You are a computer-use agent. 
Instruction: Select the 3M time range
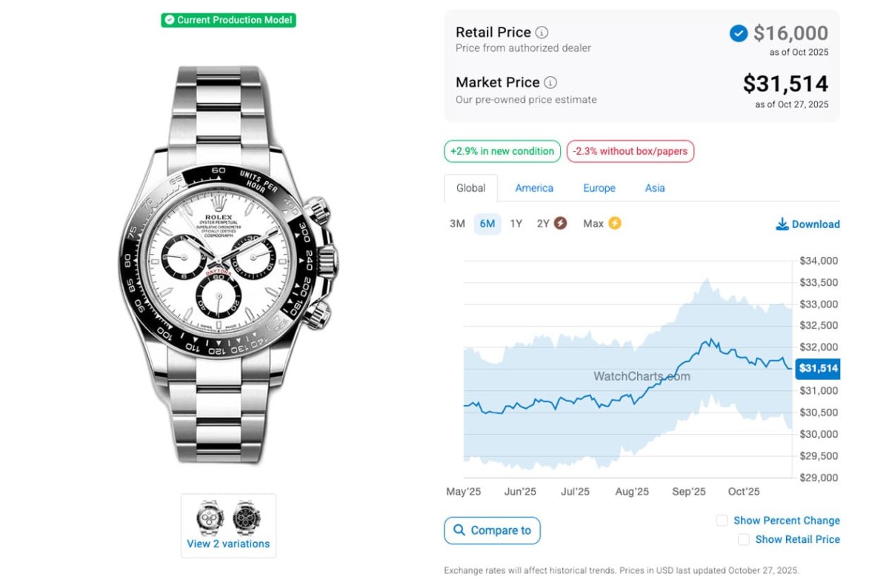click(457, 224)
